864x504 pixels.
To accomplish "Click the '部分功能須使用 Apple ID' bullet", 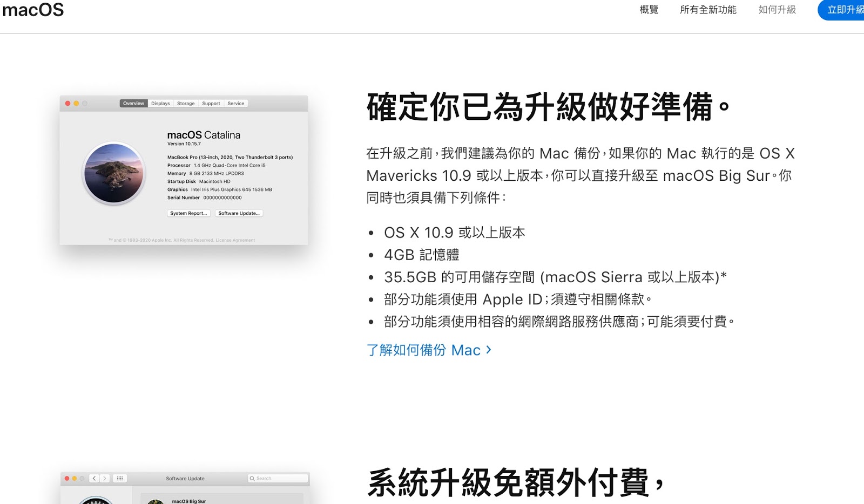I will [x=518, y=299].
